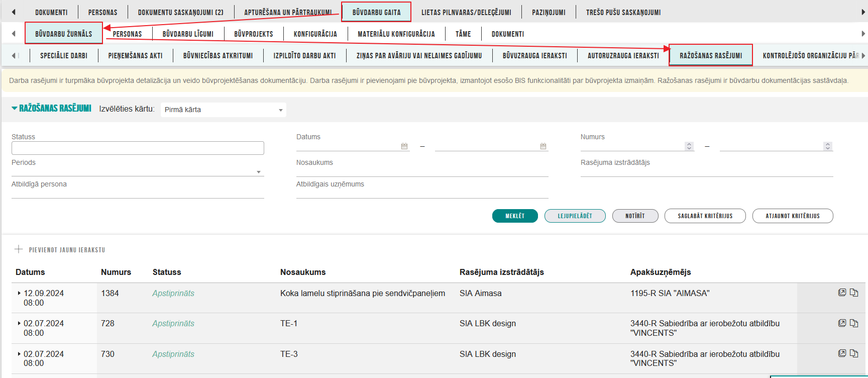Open Izpildīto darbu akti tab
This screenshot has height=378, width=868.
[x=304, y=55]
